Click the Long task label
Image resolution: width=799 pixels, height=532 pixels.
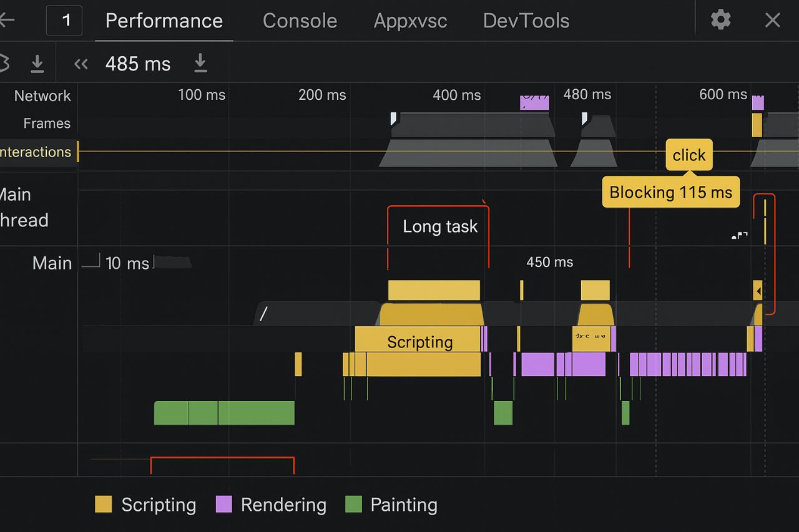coord(439,226)
